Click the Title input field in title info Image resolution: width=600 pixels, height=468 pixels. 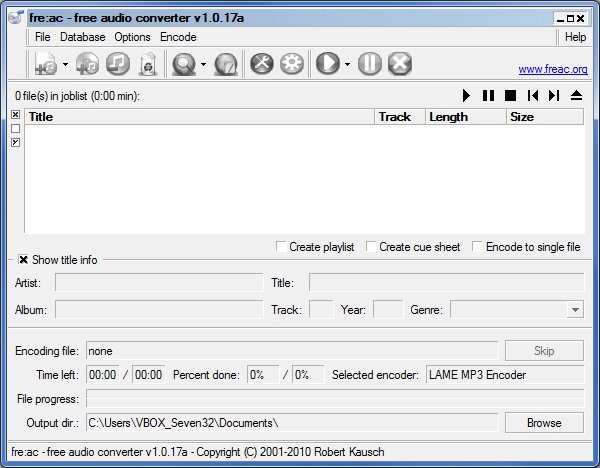coord(447,282)
